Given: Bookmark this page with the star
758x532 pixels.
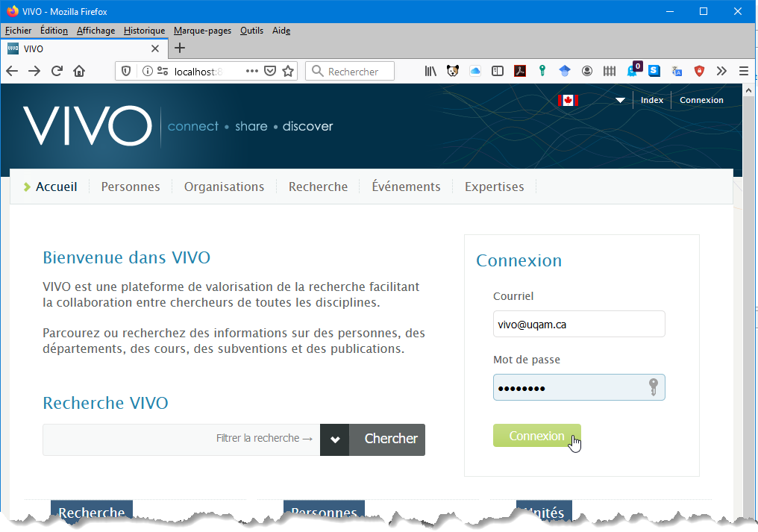Looking at the screenshot, I should (x=288, y=71).
